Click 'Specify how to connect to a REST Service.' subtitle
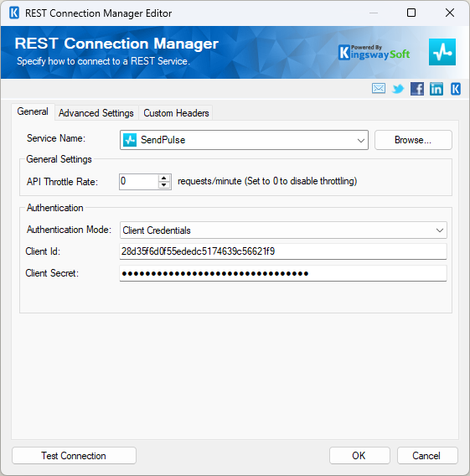 tap(103, 61)
